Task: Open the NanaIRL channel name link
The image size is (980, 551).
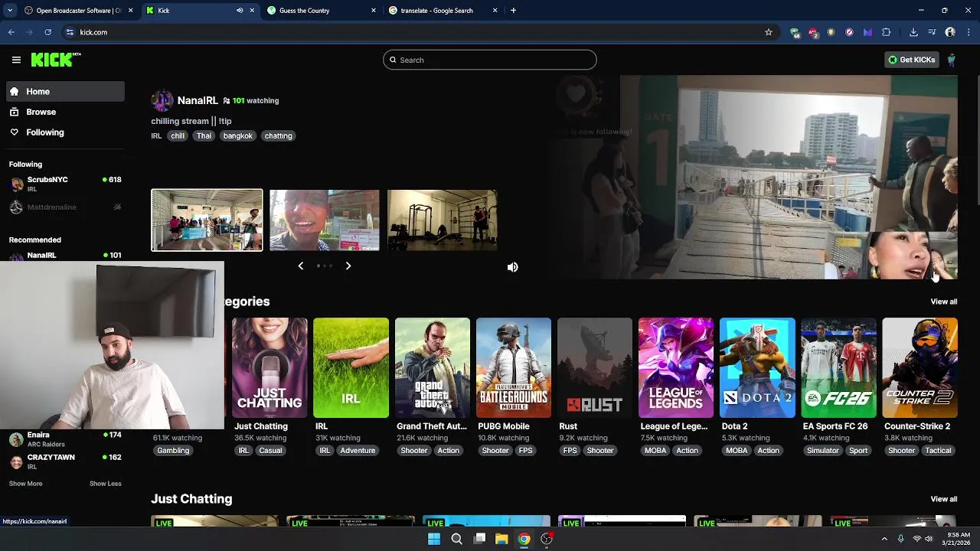Action: click(198, 100)
